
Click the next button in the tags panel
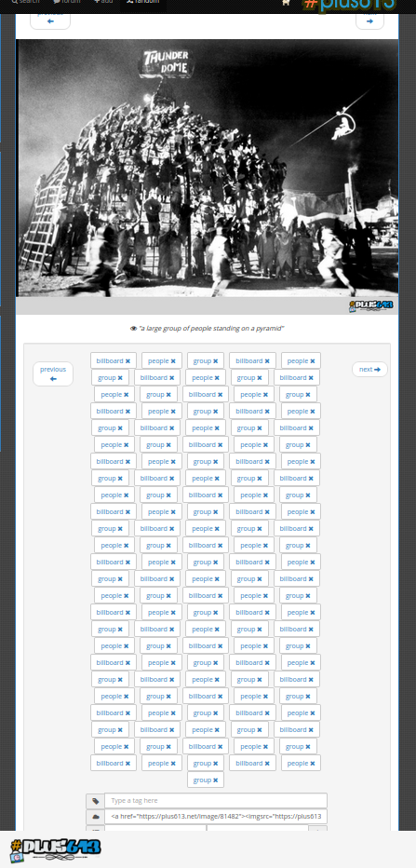[369, 369]
